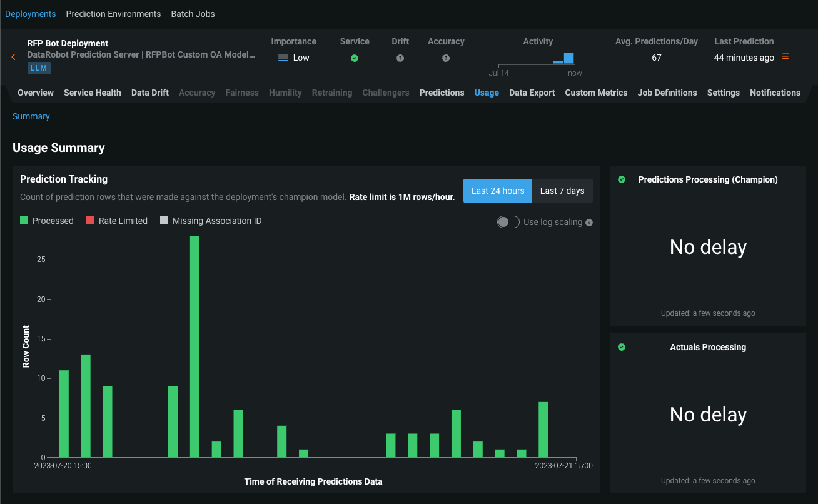This screenshot has height=504, width=818.
Task: Open the orange hamburger actions menu
Action: [x=785, y=57]
